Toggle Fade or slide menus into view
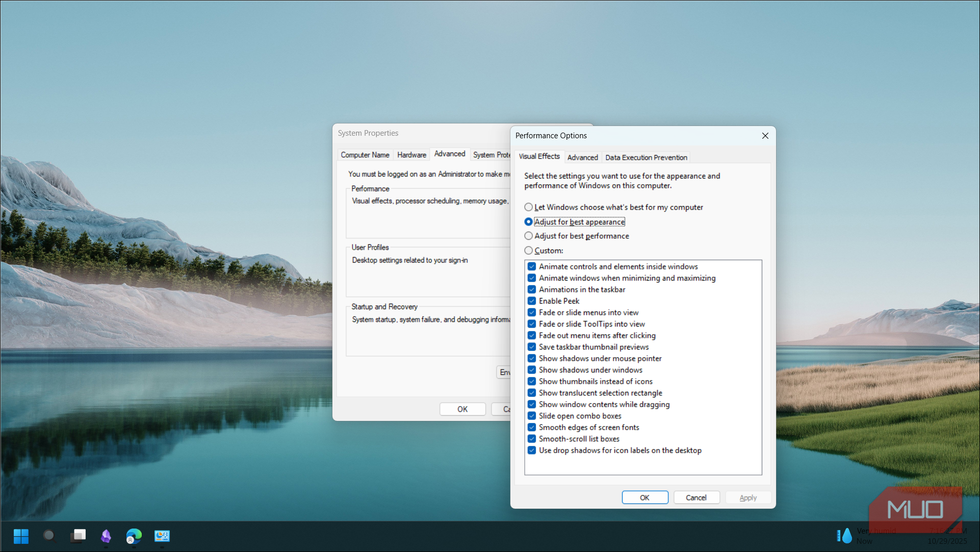980x552 pixels. tap(532, 312)
